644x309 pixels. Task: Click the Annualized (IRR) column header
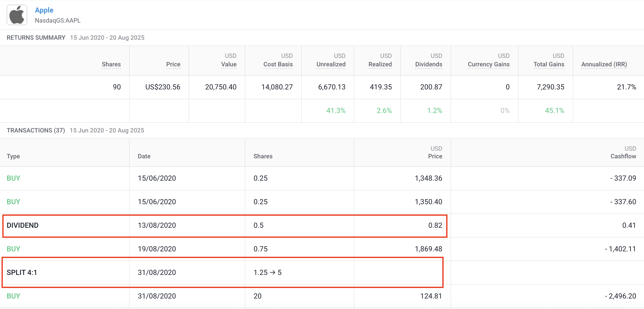click(604, 64)
